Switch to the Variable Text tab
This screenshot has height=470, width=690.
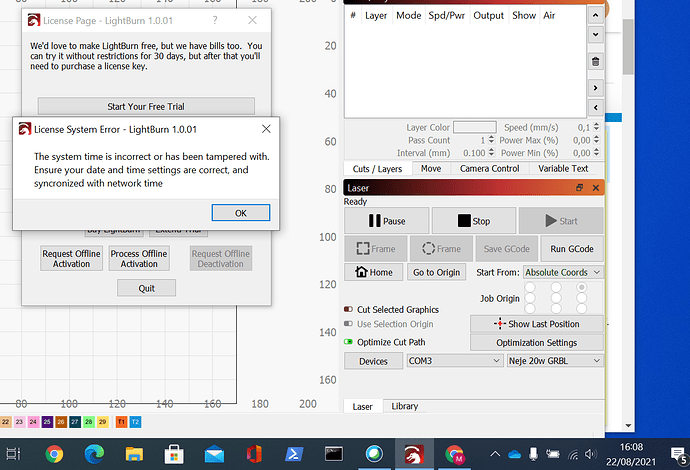point(563,169)
